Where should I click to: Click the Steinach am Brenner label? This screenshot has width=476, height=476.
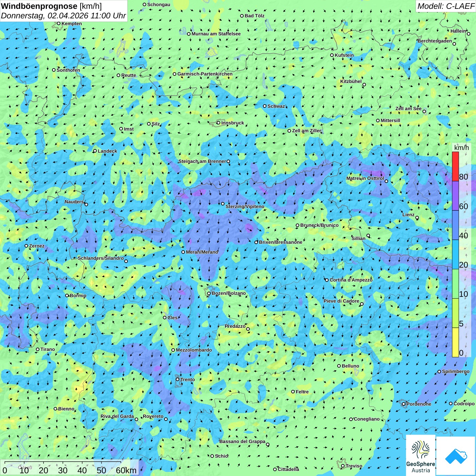[x=202, y=161]
